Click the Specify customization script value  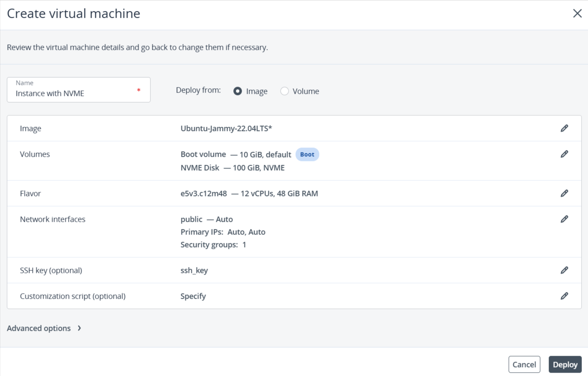[x=193, y=296]
